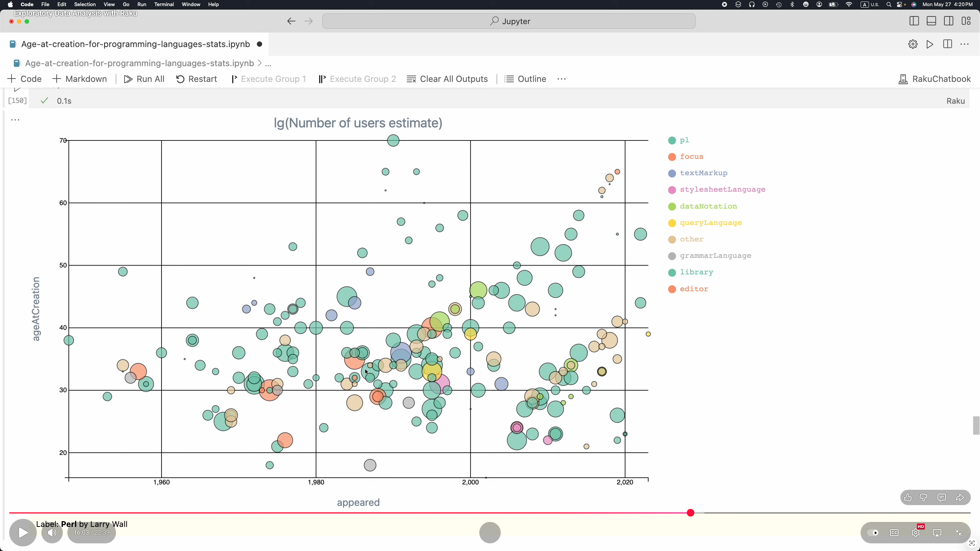
Task: Toggle closed captions on video
Action: click(894, 533)
